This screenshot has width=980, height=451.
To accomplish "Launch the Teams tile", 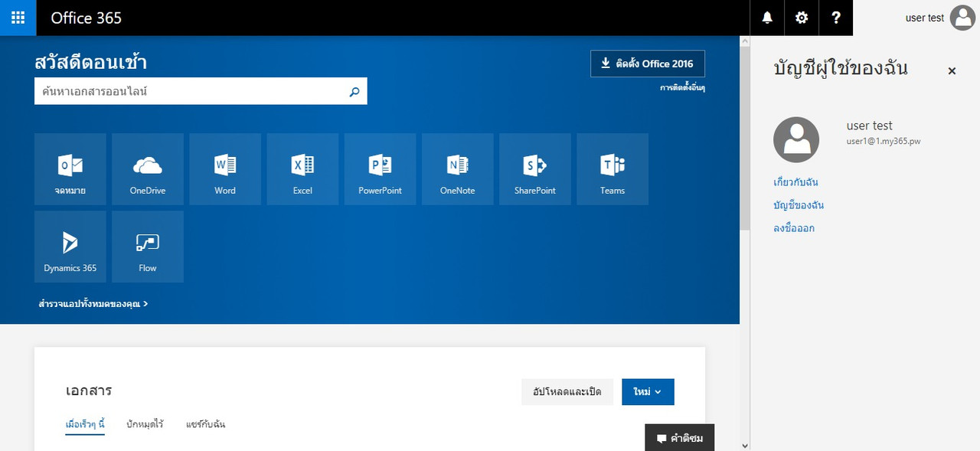I will pos(612,169).
